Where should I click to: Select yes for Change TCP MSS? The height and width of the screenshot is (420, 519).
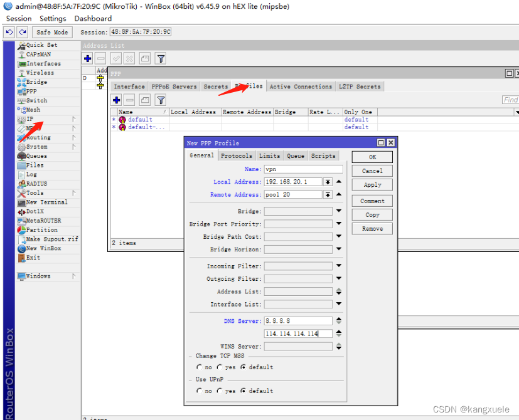click(220, 367)
